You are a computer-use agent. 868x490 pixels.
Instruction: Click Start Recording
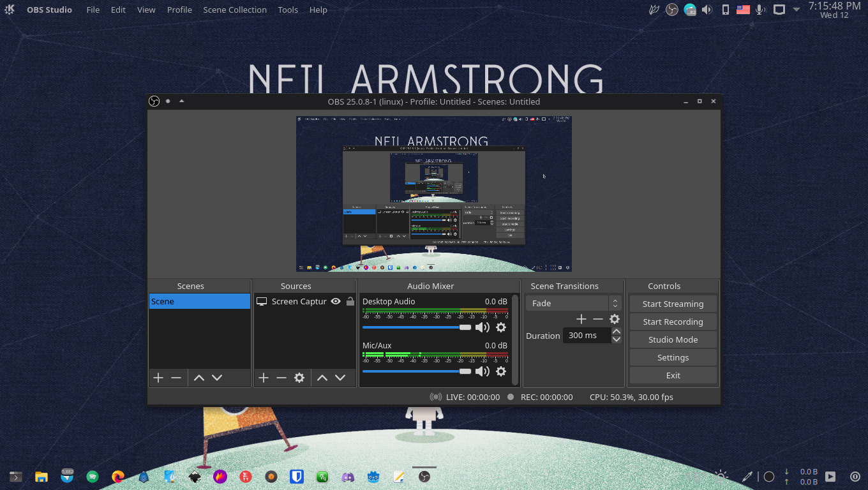click(x=673, y=322)
